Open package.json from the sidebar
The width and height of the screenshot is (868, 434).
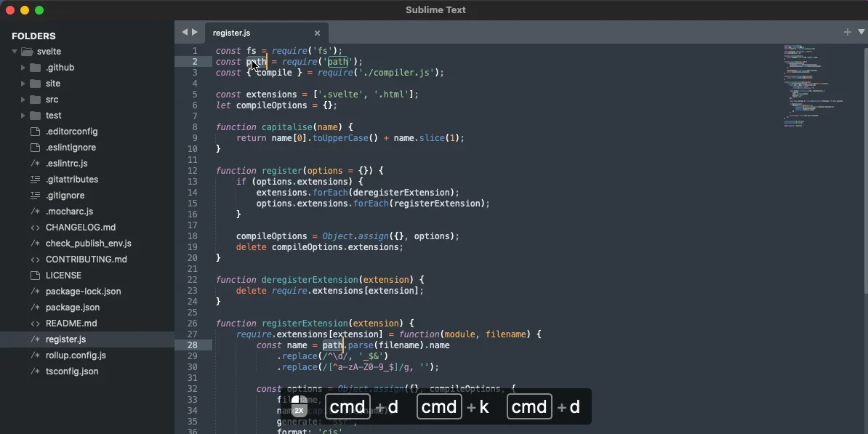73,308
